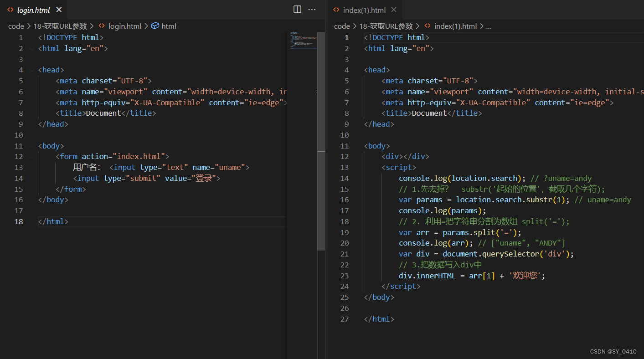Open the 'code' breadcrumb in left editor

(16, 26)
